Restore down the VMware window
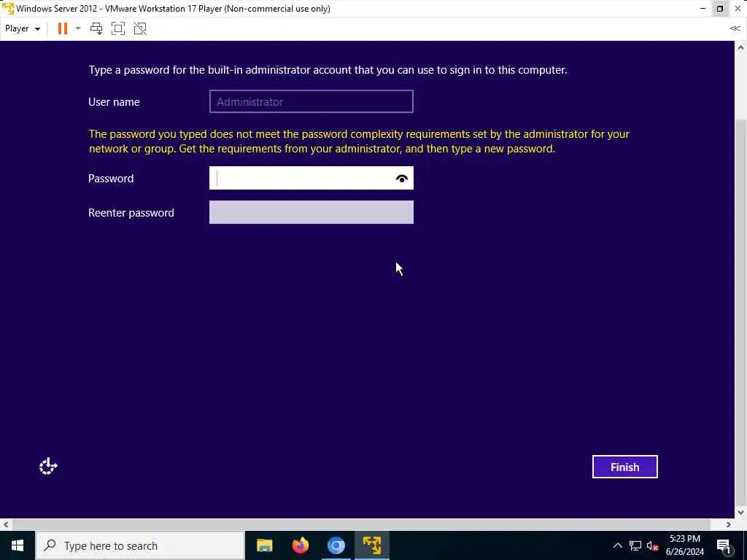Screen dimensions: 747x560 tap(720, 9)
